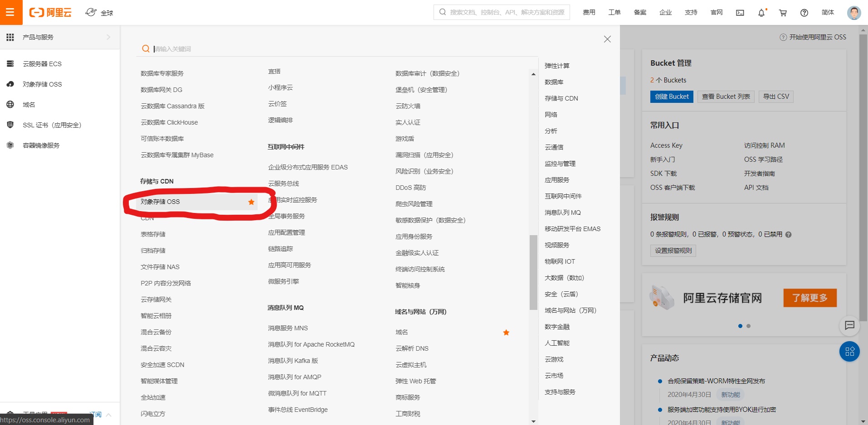Open 合规保留策略-WORM特性全网发布 news
The height and width of the screenshot is (425, 868).
coord(716,381)
